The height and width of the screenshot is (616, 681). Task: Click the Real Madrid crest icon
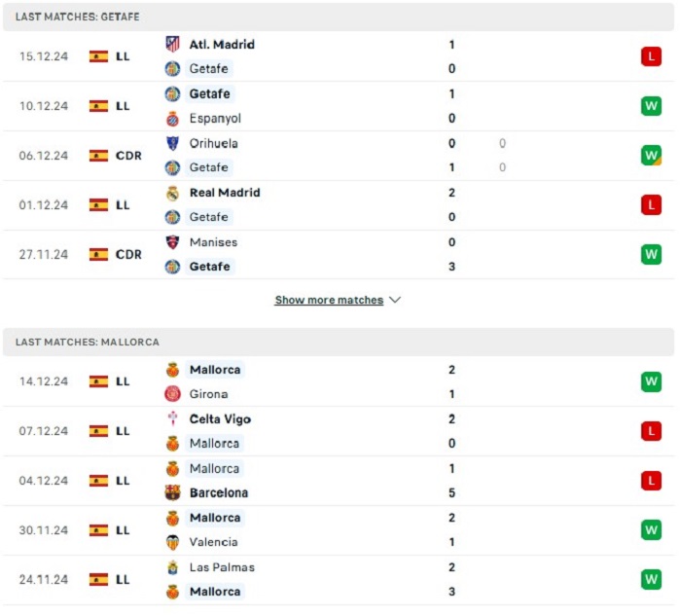tap(172, 193)
